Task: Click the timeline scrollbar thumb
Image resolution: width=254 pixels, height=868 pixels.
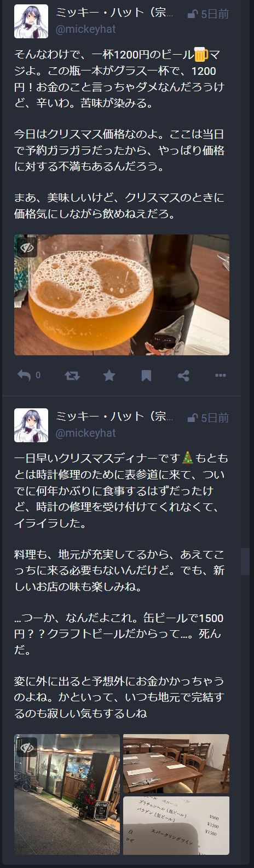Action: [x=246, y=562]
